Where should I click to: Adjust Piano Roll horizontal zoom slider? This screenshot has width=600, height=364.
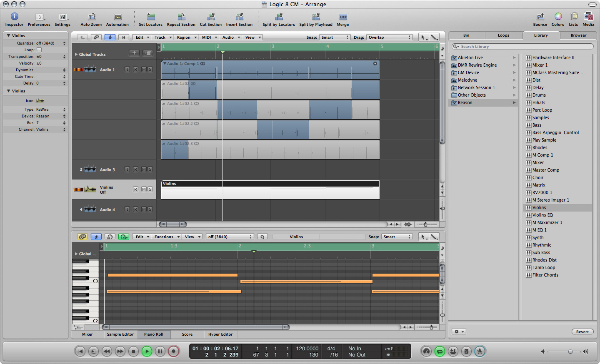[x=431, y=327]
